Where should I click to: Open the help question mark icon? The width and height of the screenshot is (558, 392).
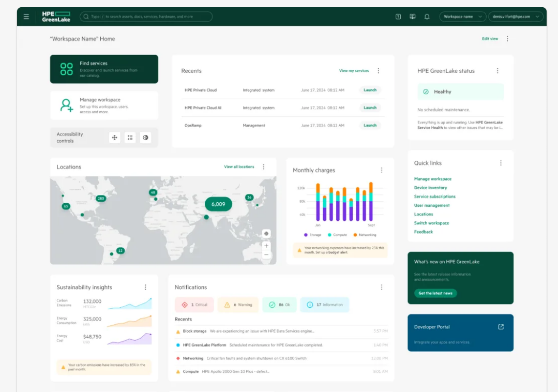398,17
